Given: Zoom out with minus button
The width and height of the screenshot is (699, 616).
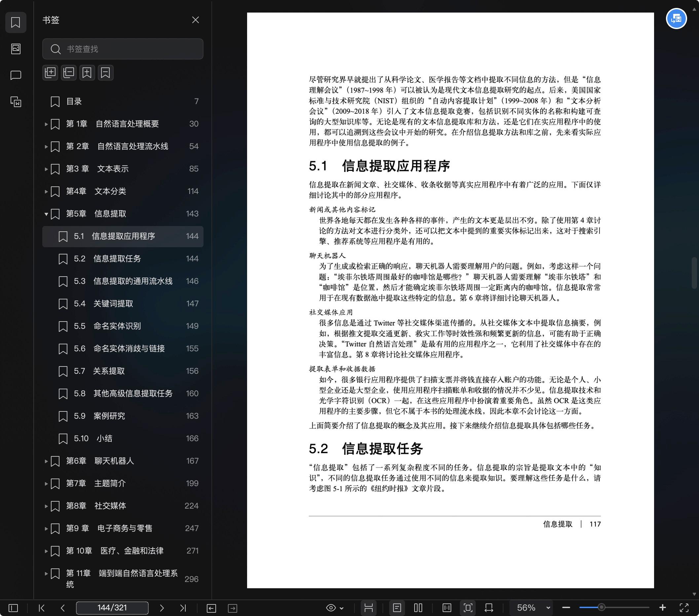Looking at the screenshot, I should pos(566,608).
